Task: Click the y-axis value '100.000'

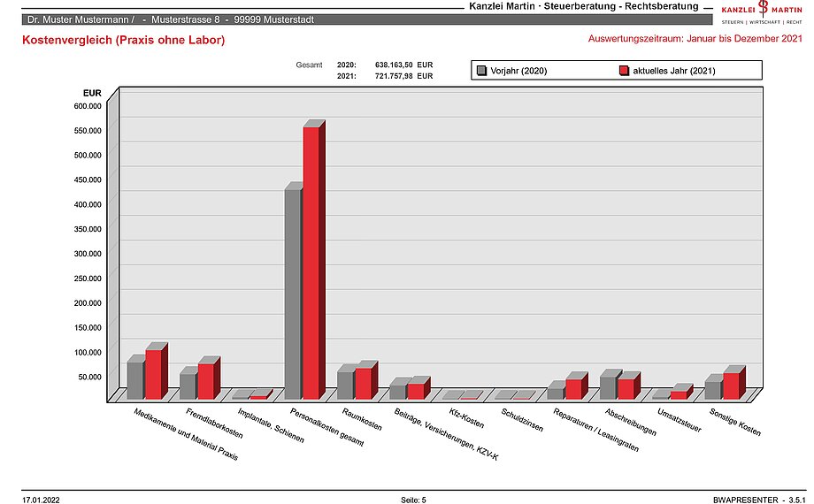Action: coord(88,353)
